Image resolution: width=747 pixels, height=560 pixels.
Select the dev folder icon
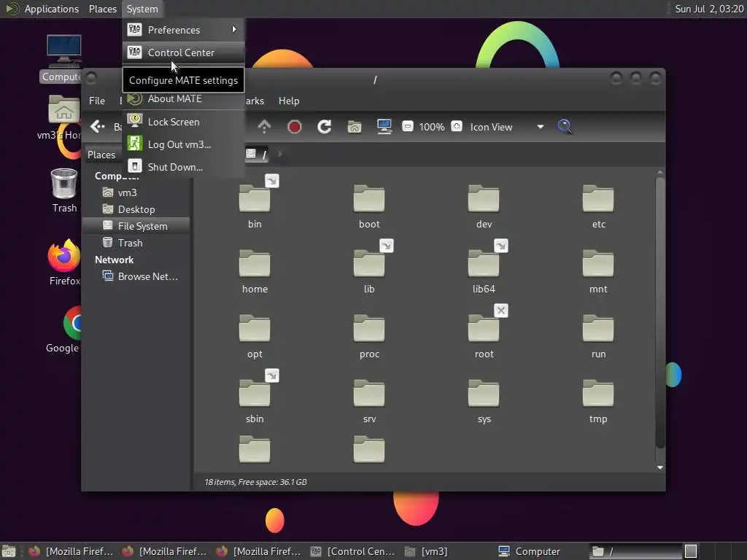[x=484, y=198]
